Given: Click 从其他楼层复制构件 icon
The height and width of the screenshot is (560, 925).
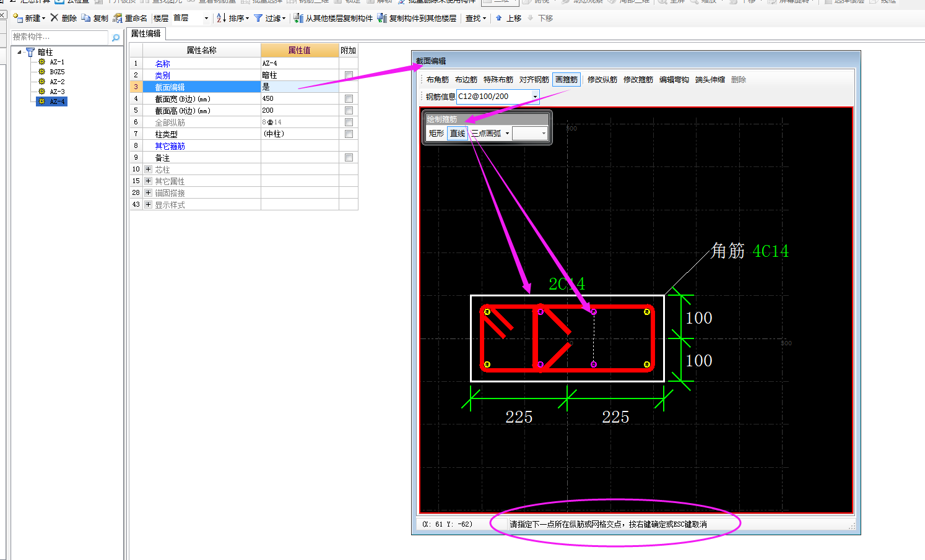Looking at the screenshot, I should (x=298, y=18).
